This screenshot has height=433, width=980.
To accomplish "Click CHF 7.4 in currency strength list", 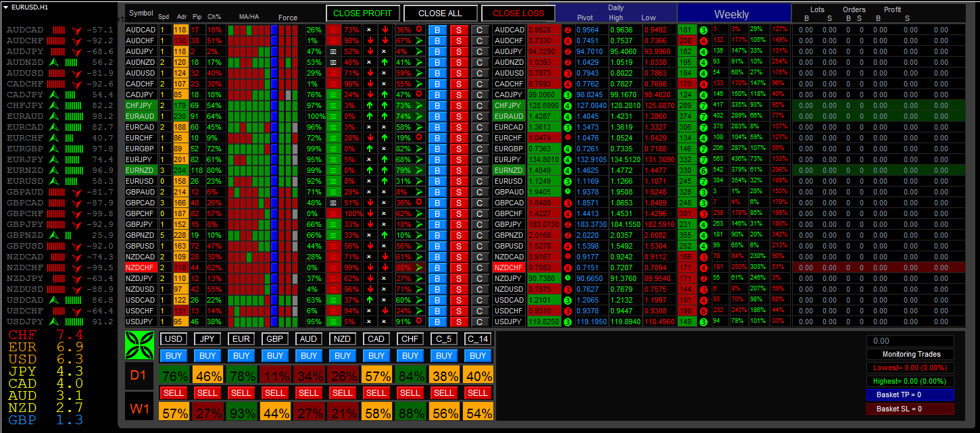I will (x=46, y=335).
